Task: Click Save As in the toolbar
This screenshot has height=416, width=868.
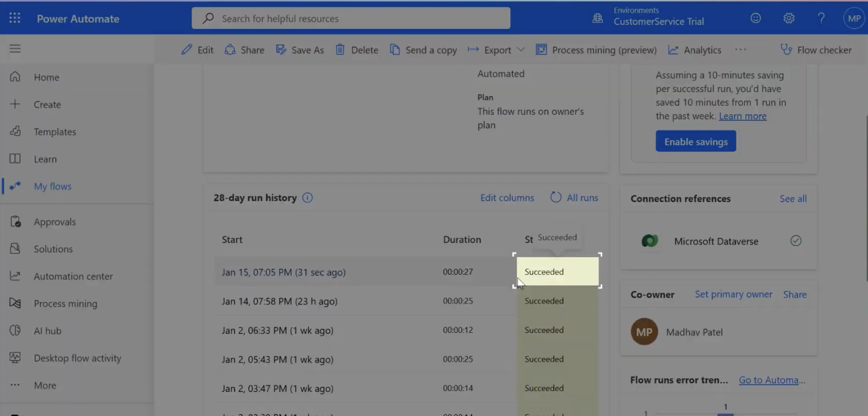Action: (x=300, y=50)
